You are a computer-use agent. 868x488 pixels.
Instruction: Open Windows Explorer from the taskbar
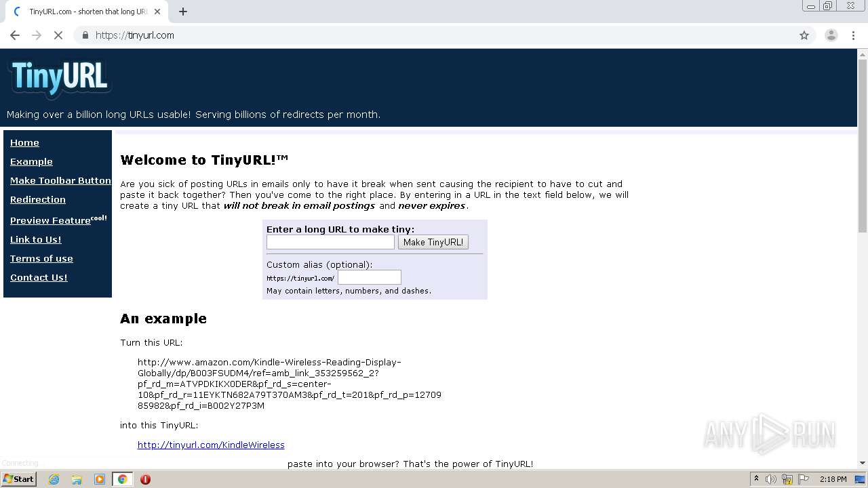click(x=77, y=479)
